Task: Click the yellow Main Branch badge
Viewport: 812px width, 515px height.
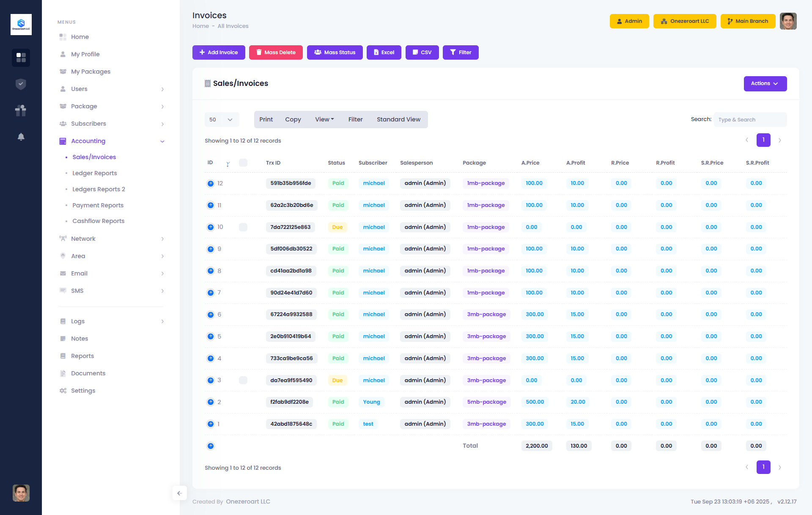Action: coord(747,21)
